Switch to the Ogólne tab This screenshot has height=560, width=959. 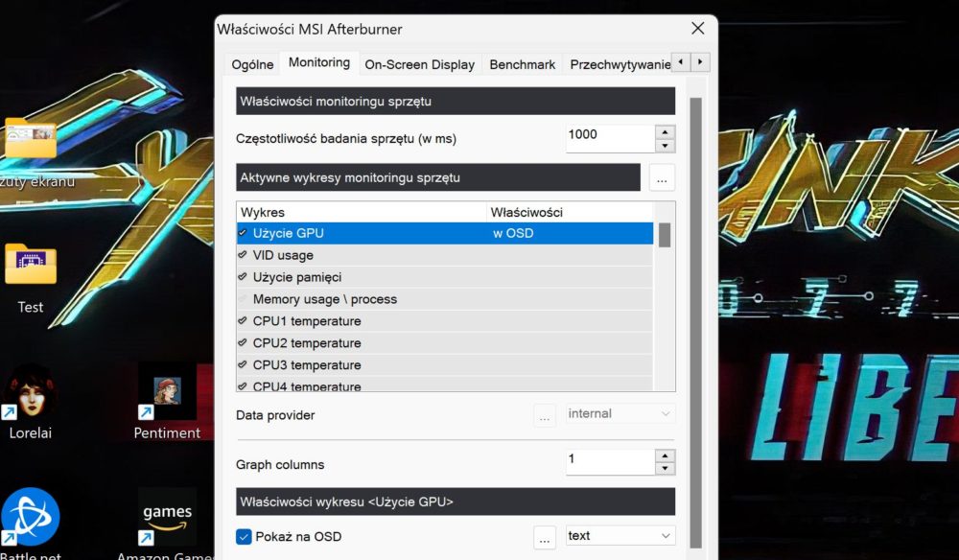point(252,64)
